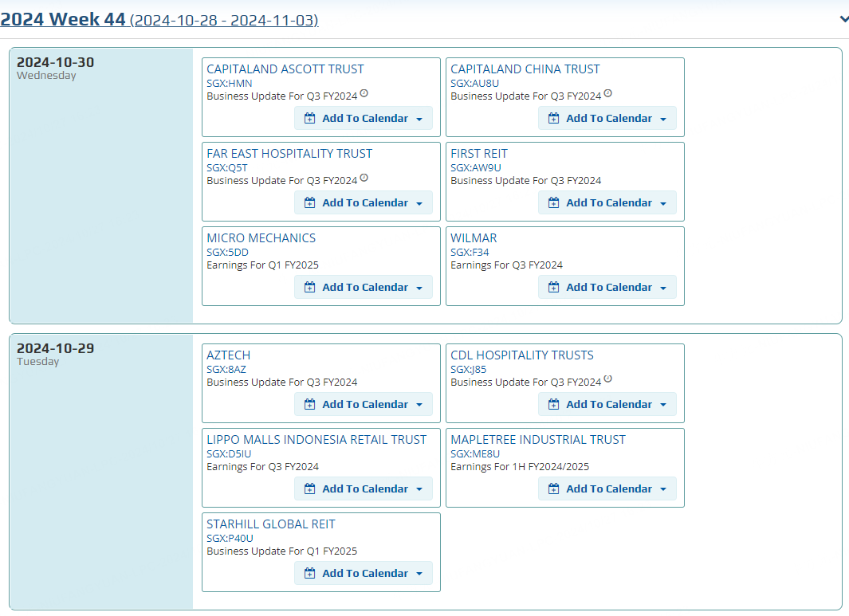Click ticker SGX:HMN
The image size is (849, 616).
click(x=229, y=84)
